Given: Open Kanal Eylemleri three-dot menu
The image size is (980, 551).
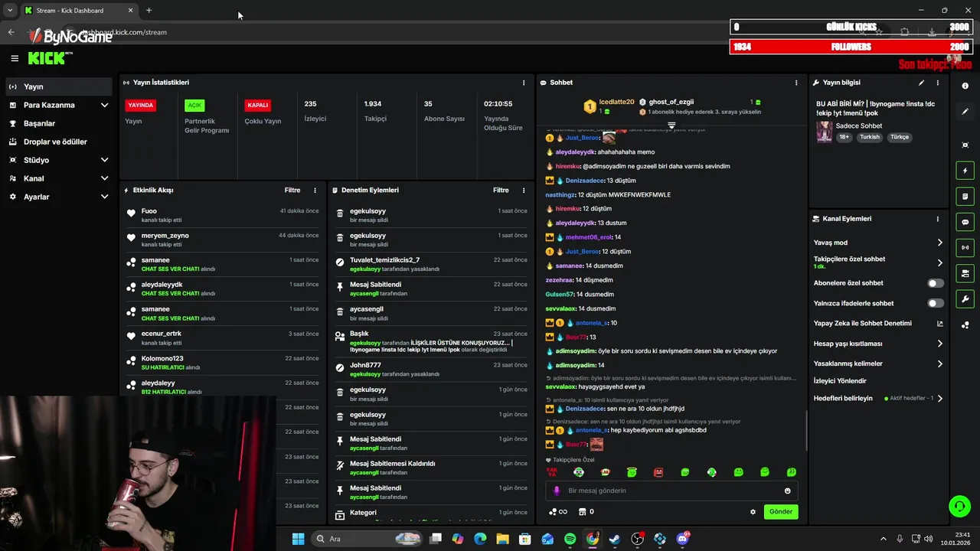Looking at the screenshot, I should 937,219.
